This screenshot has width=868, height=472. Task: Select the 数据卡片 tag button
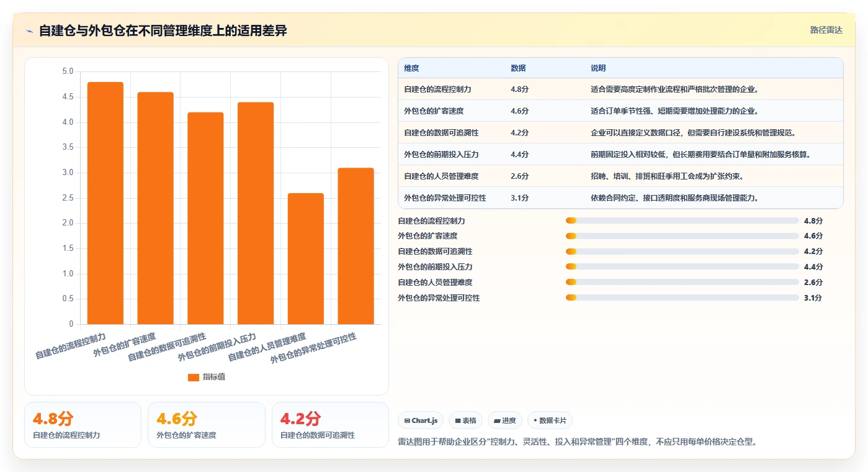click(550, 420)
